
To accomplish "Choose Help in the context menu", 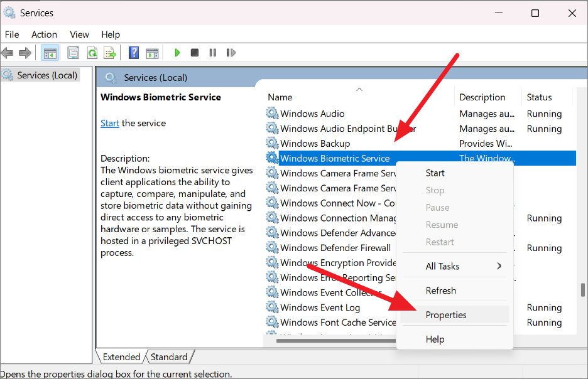I will (x=454, y=339).
